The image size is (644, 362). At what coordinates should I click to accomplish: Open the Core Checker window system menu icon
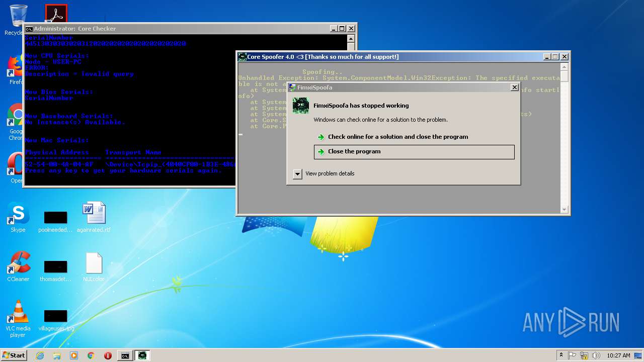pos(29,29)
